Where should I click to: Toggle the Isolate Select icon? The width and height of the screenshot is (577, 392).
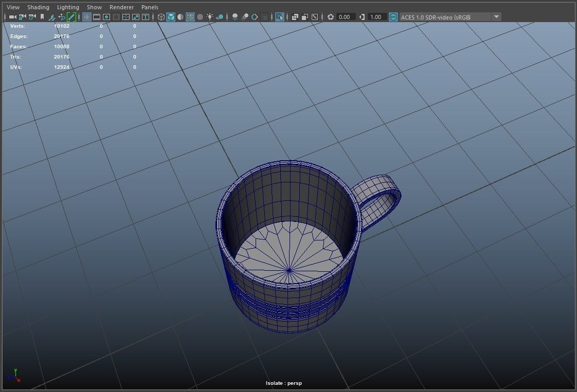point(280,17)
